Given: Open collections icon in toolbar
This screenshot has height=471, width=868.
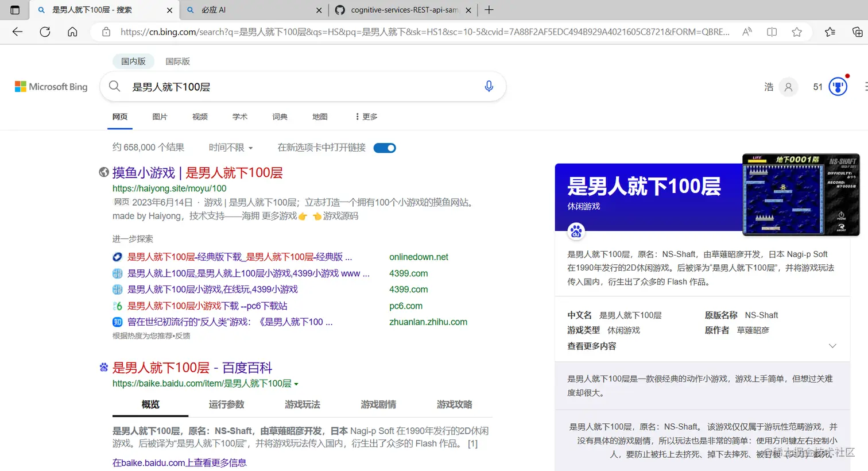Looking at the screenshot, I should tap(857, 32).
